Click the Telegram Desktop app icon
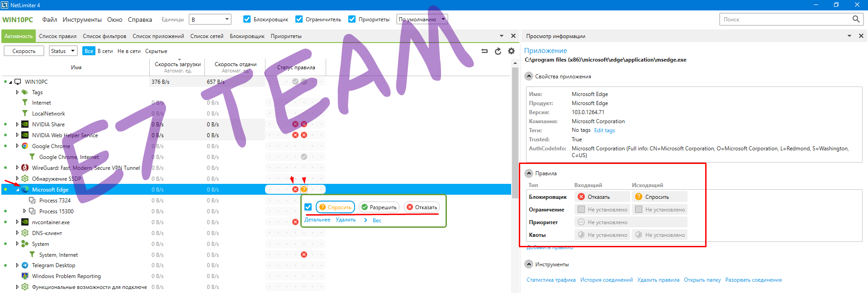868x293 pixels. click(25, 265)
